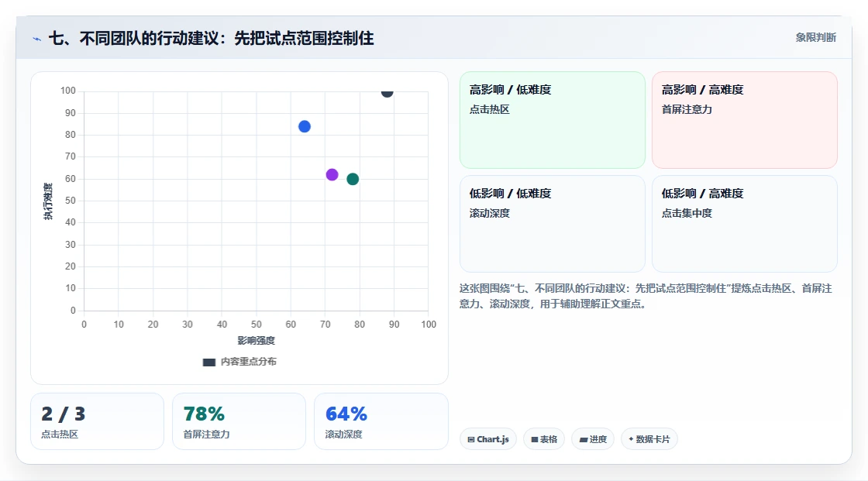Click the 内容重点分布 legend label
The width and height of the screenshot is (868, 481).
pyautogui.click(x=249, y=362)
